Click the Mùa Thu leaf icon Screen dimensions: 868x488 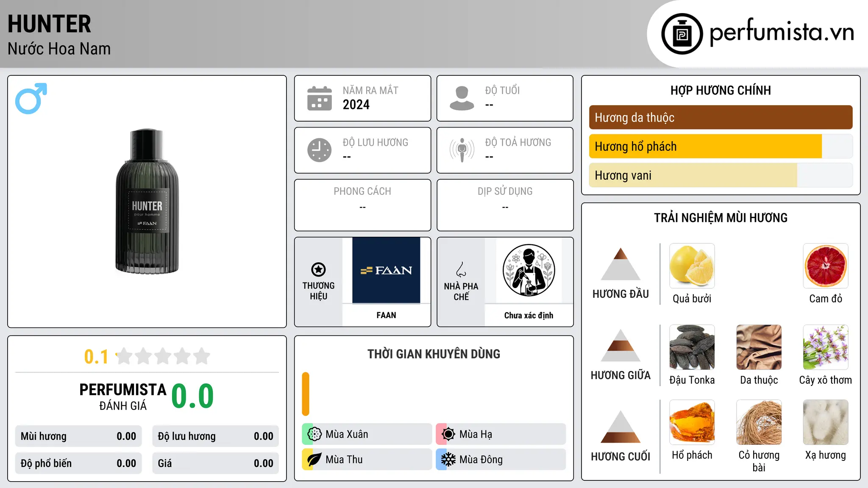pyautogui.click(x=314, y=460)
